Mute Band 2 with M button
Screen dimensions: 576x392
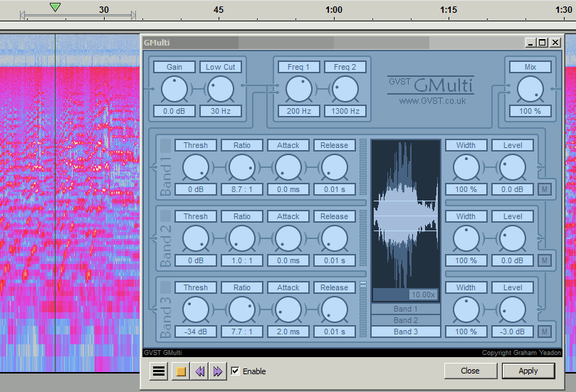pyautogui.click(x=545, y=260)
